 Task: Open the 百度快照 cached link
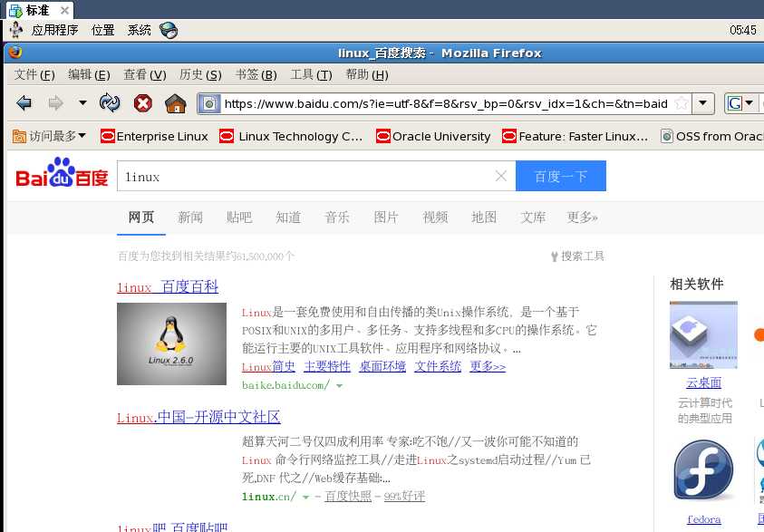tap(348, 497)
